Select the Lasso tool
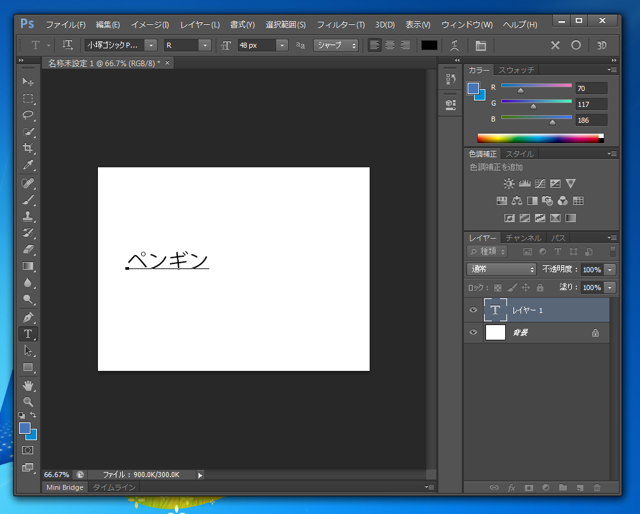Viewport: 640px width, 514px height. point(28,115)
